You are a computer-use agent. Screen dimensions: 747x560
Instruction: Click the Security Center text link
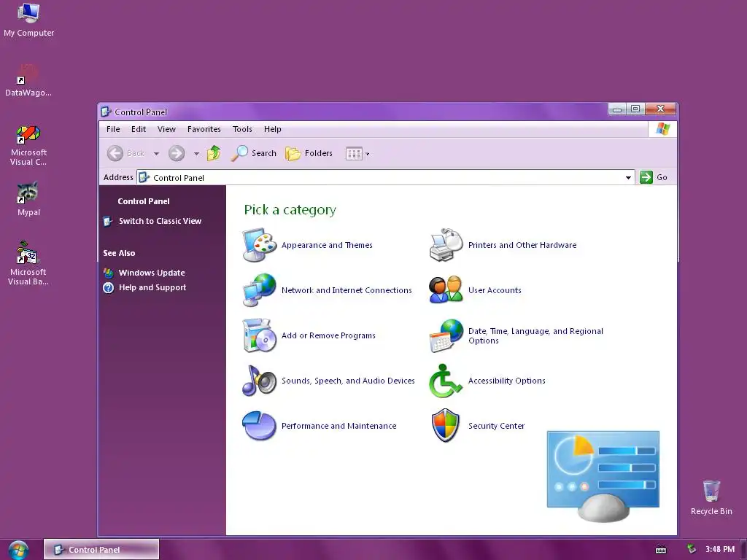(496, 426)
